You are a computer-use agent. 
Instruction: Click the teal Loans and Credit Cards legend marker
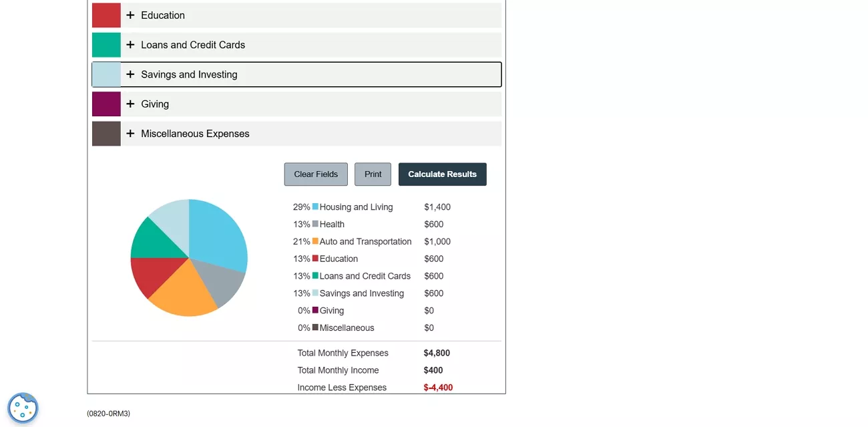316,275
